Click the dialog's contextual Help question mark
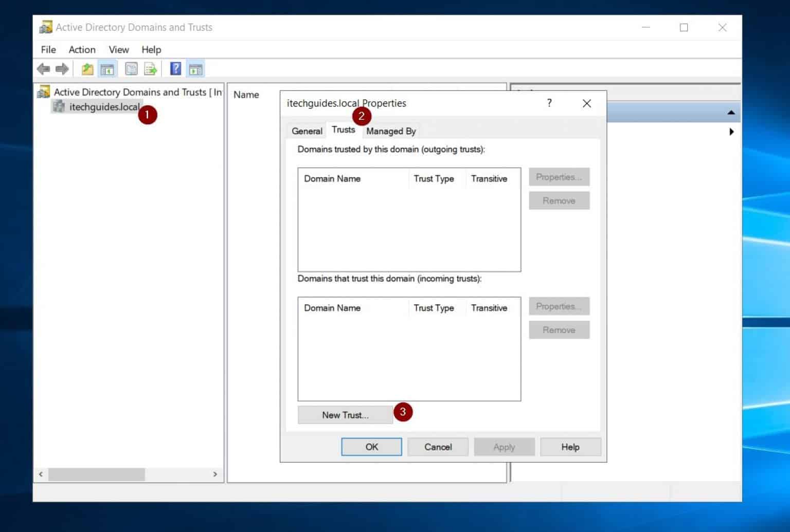Image resolution: width=790 pixels, height=532 pixels. pyautogui.click(x=549, y=103)
